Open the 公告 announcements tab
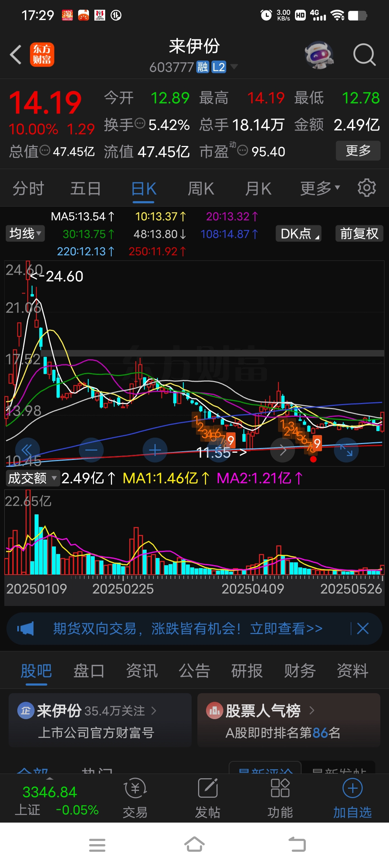The image size is (389, 868). pos(194,671)
